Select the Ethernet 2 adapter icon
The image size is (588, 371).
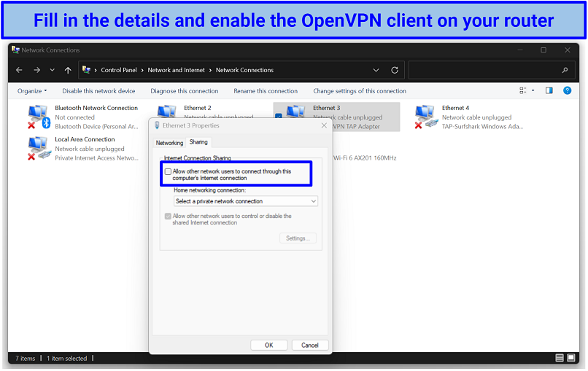coord(166,112)
